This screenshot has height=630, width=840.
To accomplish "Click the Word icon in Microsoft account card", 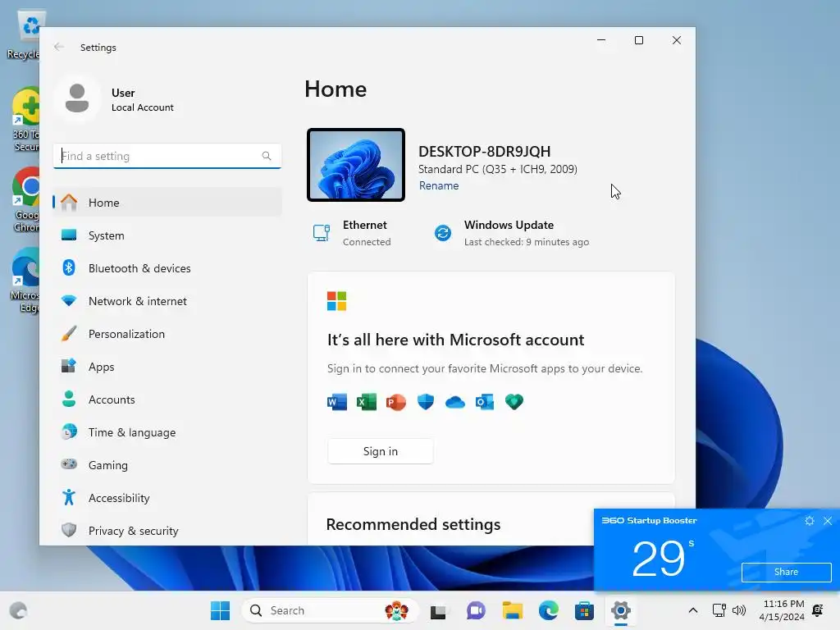I will (x=337, y=402).
